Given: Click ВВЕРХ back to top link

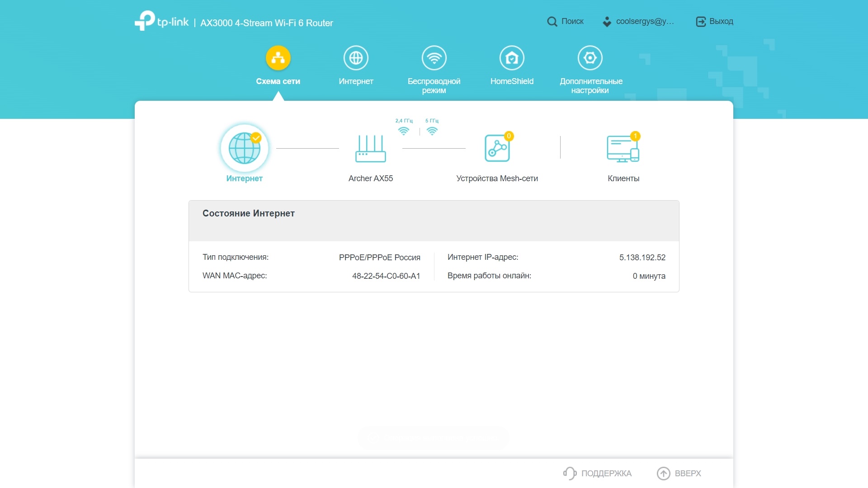Looking at the screenshot, I should 688,474.
